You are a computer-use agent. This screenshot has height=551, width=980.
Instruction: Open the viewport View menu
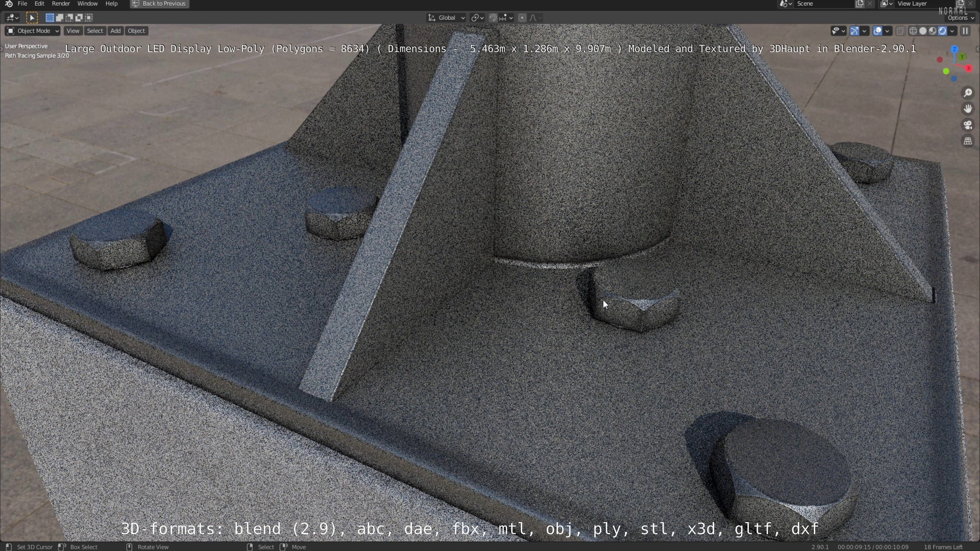(x=73, y=31)
